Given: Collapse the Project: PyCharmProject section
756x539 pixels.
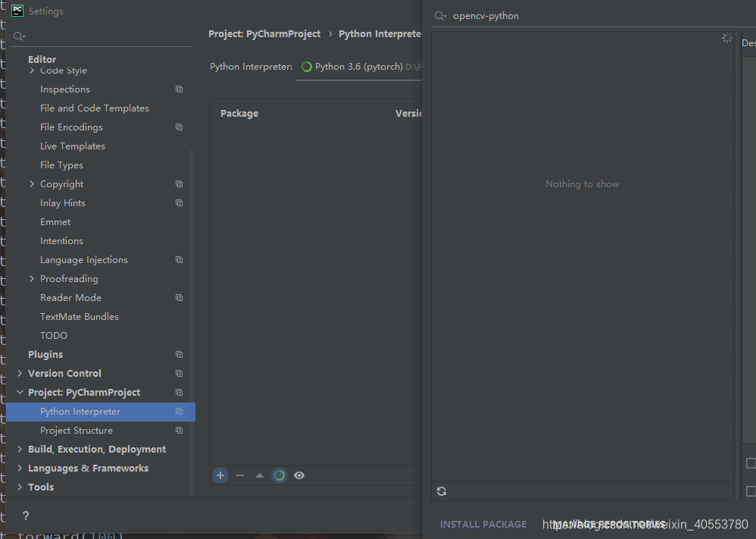Looking at the screenshot, I should pos(20,392).
